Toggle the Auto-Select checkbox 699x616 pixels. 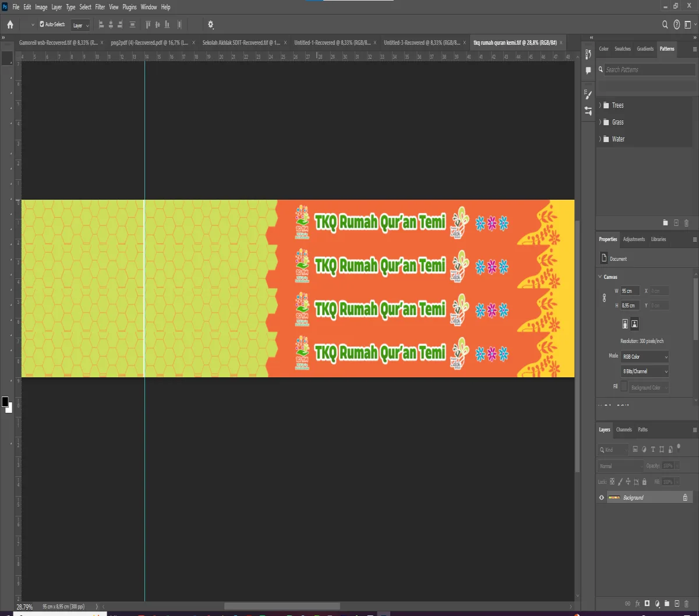click(x=42, y=24)
